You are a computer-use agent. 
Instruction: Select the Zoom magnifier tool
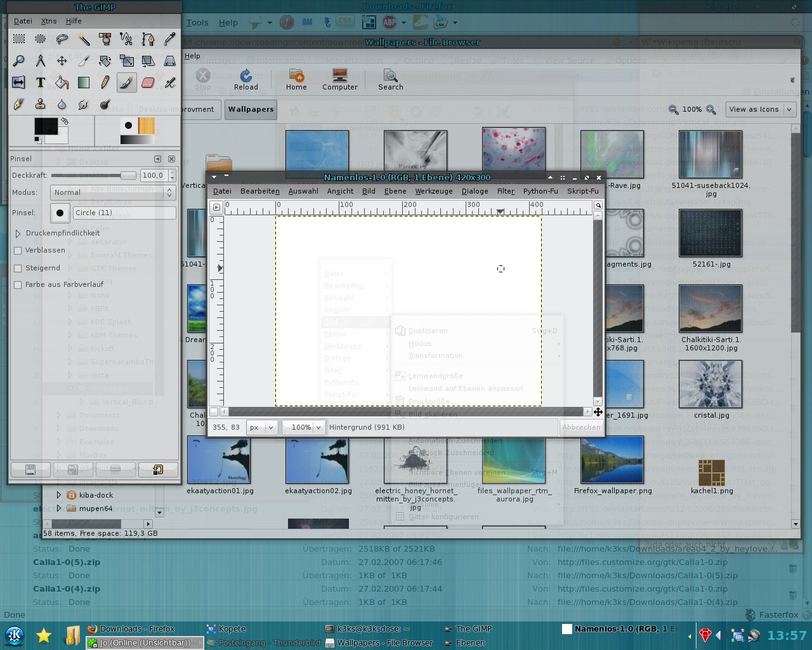(19, 61)
